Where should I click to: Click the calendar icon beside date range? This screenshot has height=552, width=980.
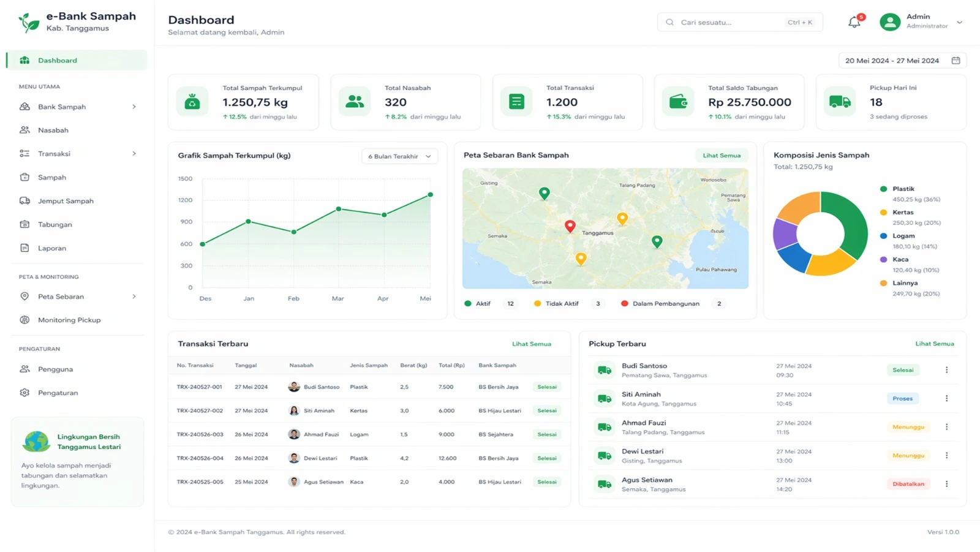click(956, 61)
